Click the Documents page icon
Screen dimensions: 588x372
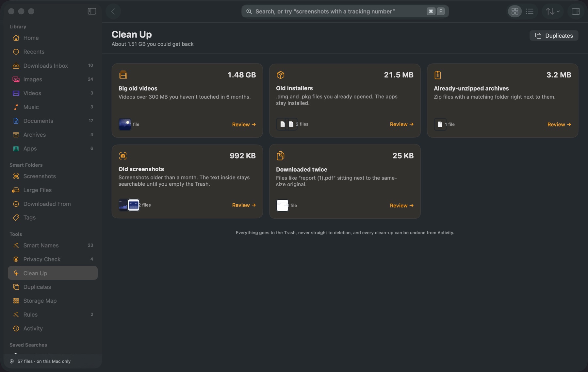[x=16, y=121]
